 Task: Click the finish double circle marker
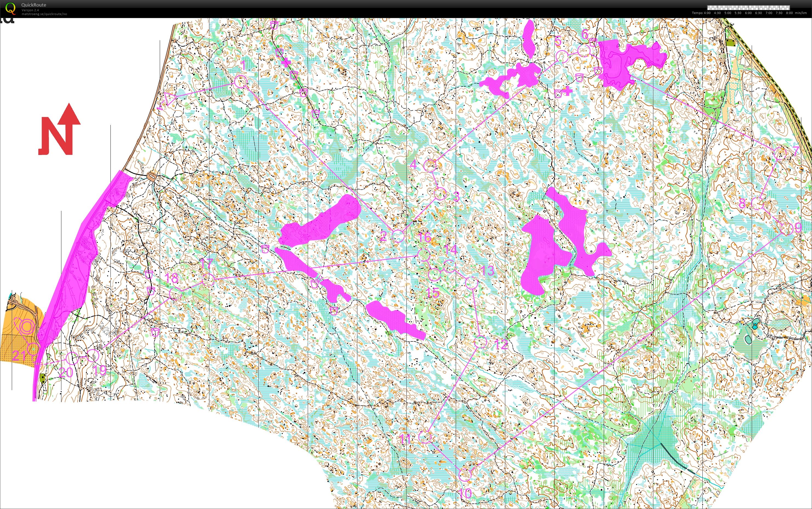coord(27,327)
